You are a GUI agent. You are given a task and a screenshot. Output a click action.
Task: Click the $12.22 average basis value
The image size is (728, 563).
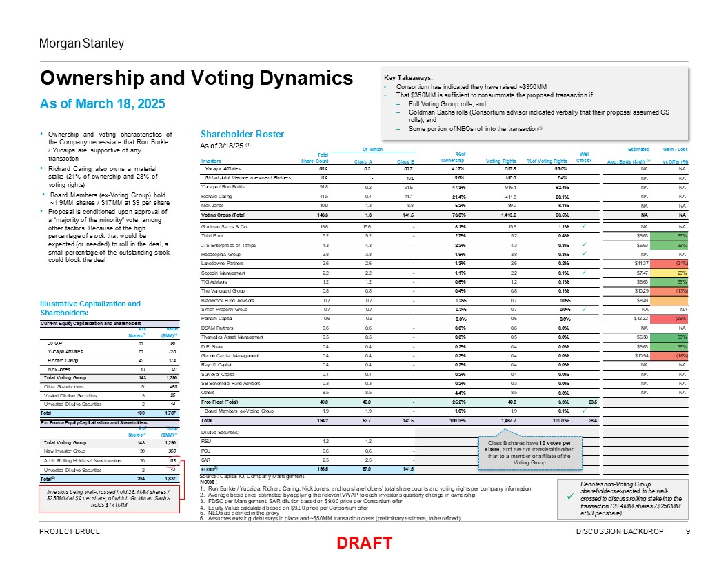[640, 319]
